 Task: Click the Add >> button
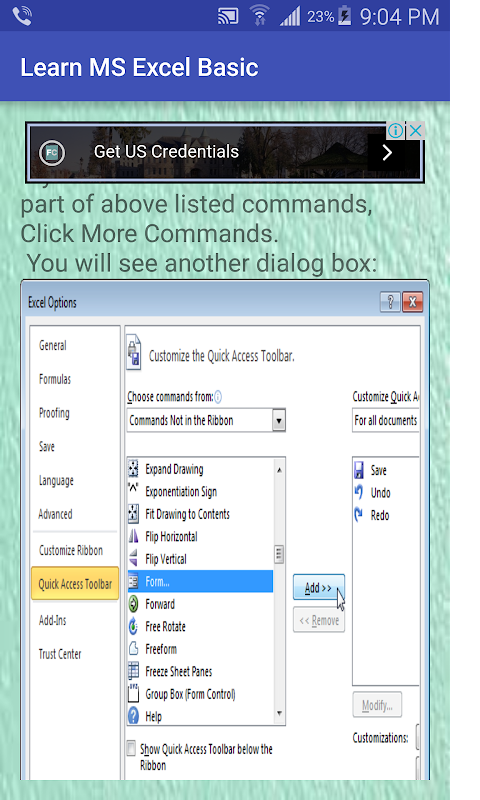[319, 587]
